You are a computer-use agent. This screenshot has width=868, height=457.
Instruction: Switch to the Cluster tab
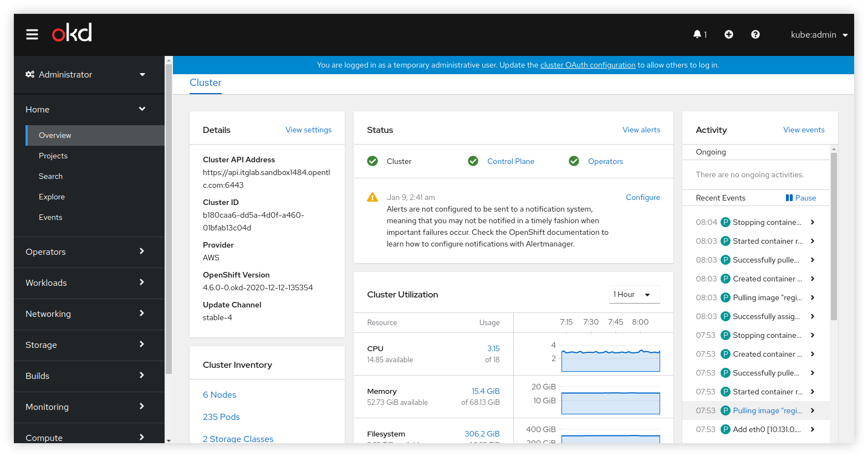pos(205,83)
